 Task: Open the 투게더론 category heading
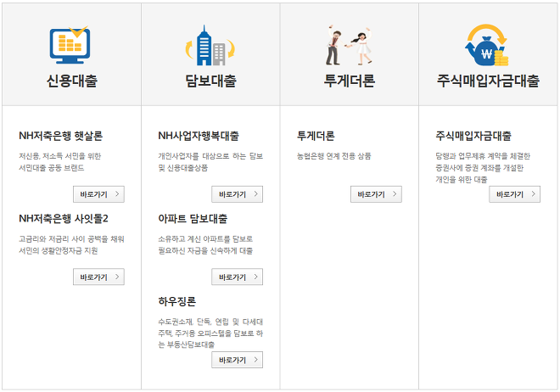[x=350, y=81]
